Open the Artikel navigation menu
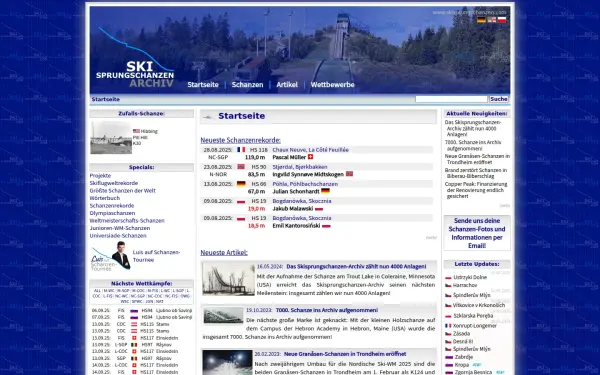Screen dimensions: 600x375 coord(287,85)
